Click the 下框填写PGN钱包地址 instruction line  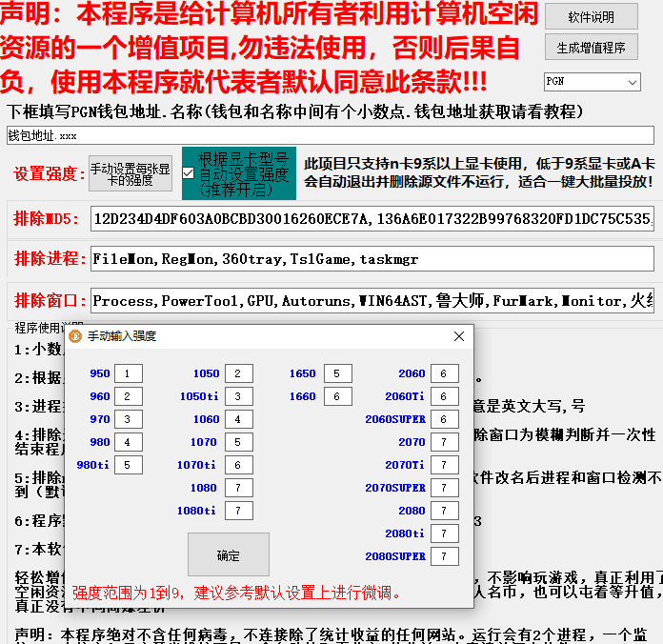pyautogui.click(x=294, y=111)
